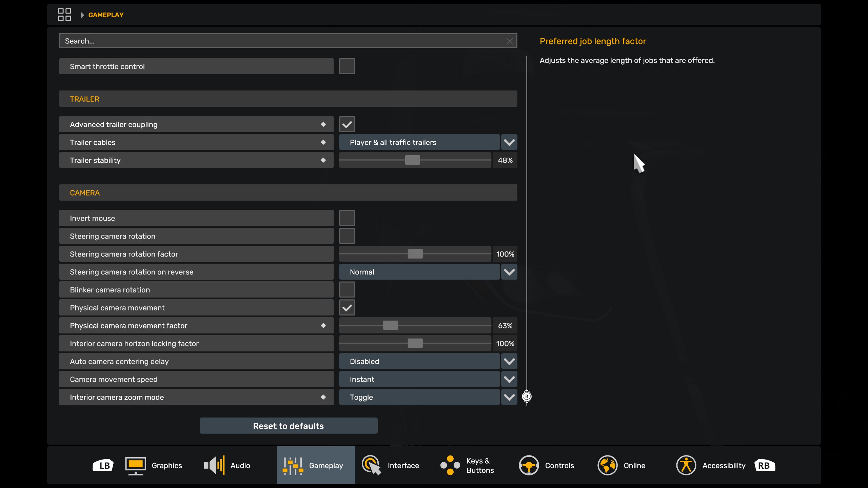Open the 'Normal' combo box
This screenshot has width=868, height=488.
419,272
